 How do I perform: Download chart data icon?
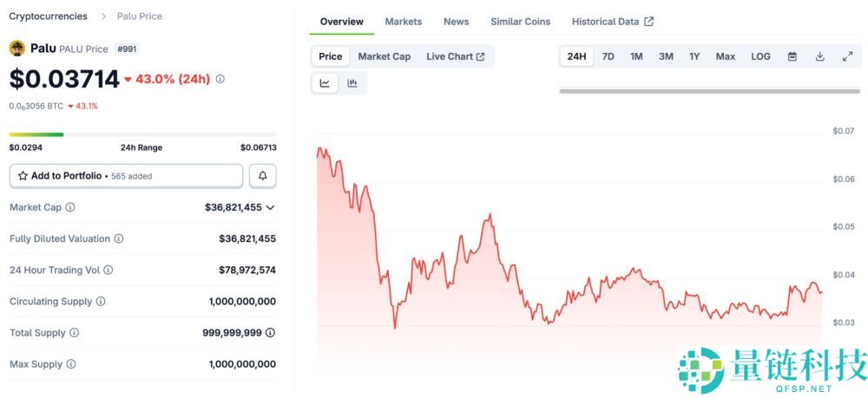point(819,56)
